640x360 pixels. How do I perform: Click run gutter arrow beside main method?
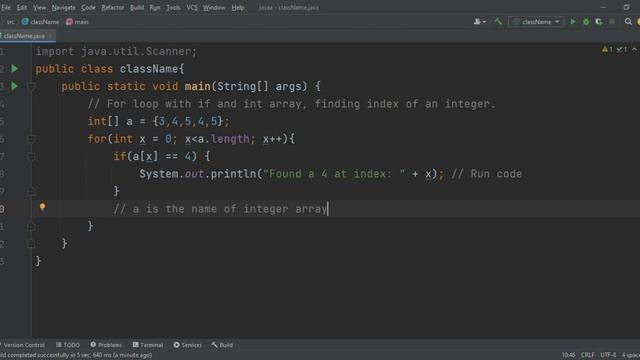(15, 86)
